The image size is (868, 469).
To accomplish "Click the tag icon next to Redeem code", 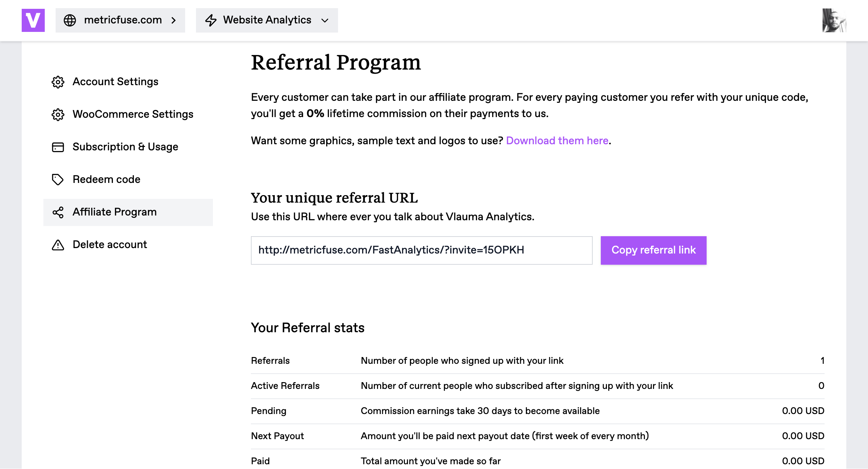I will tap(58, 180).
